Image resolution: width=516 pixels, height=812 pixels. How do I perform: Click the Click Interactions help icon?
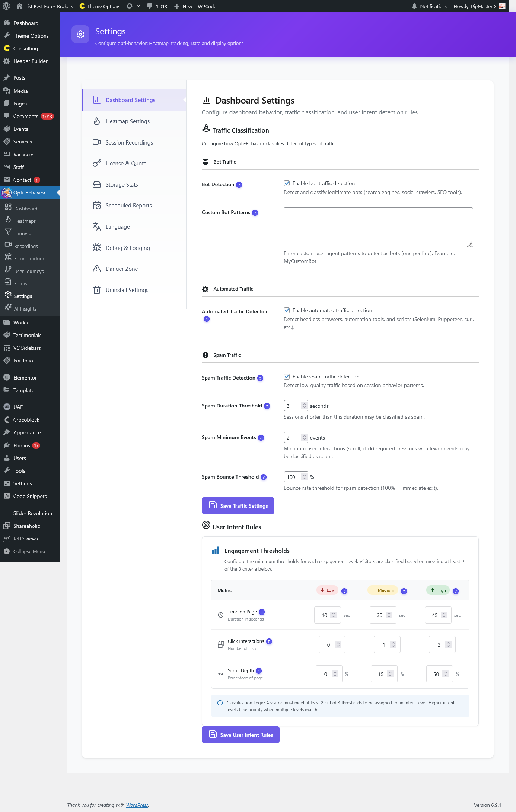click(269, 641)
